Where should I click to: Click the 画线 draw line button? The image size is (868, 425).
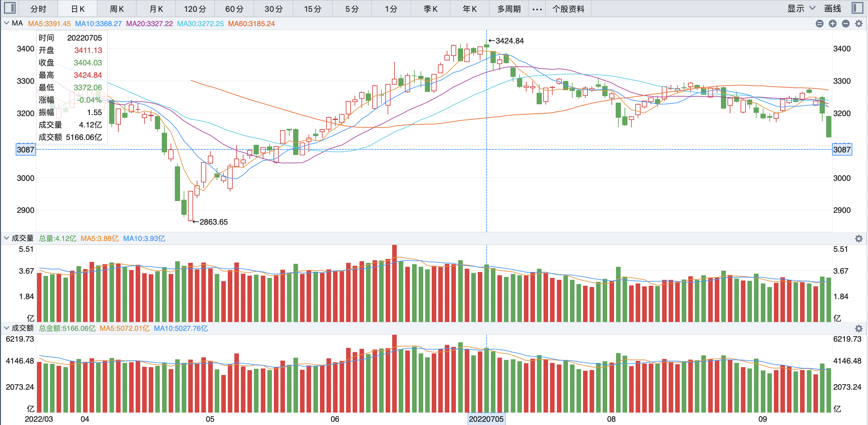coord(832,8)
